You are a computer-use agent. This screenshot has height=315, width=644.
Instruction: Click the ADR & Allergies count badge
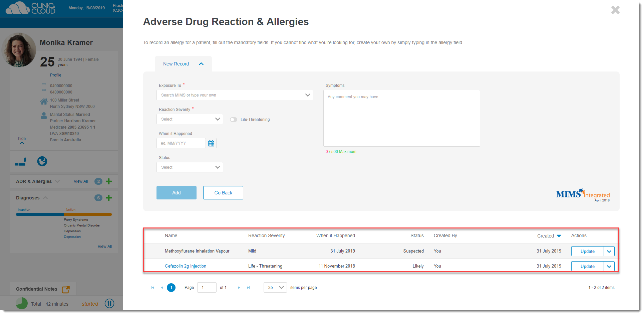point(98,181)
